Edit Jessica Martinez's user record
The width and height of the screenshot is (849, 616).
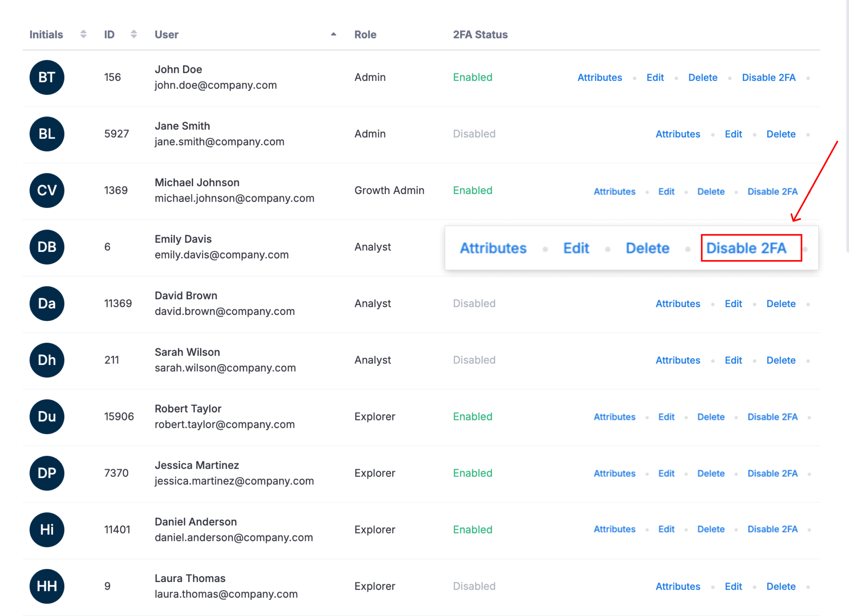click(666, 474)
